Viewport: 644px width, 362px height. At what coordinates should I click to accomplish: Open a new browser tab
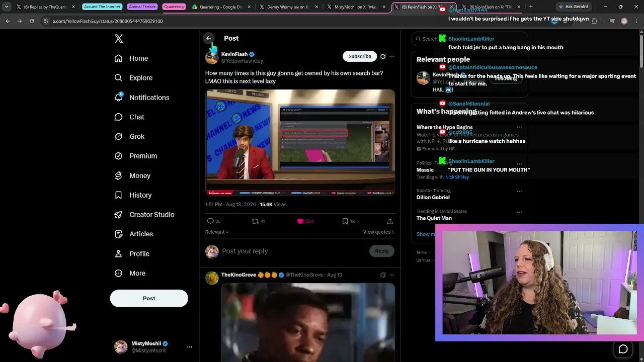click(x=531, y=7)
